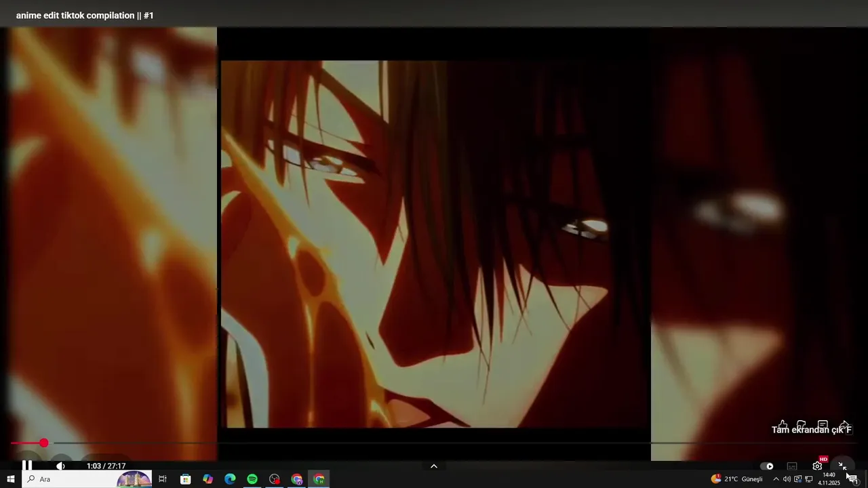Click the 'anime edit tiktok compilation' title

[x=85, y=15]
